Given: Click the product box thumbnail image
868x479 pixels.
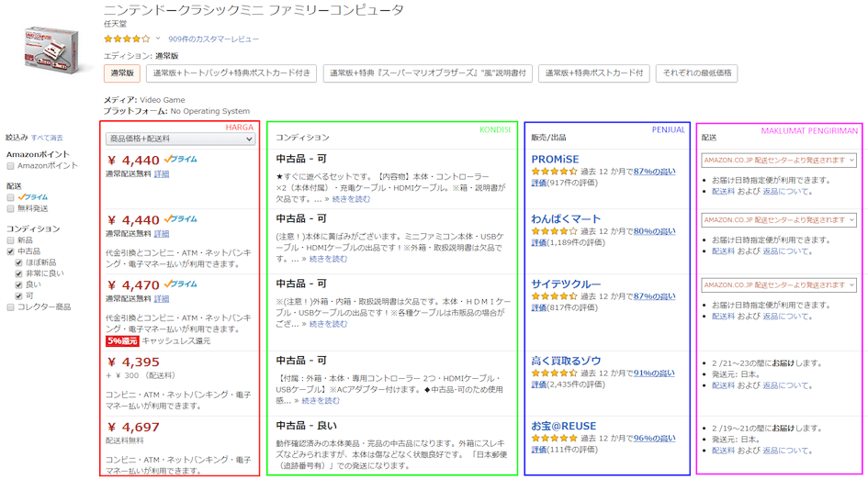Looking at the screenshot, I should [x=51, y=50].
